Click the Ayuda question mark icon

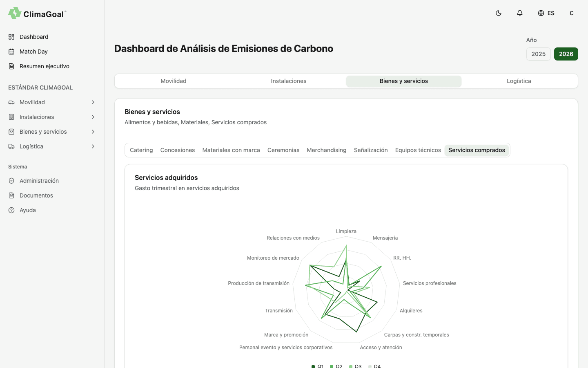coord(11,210)
